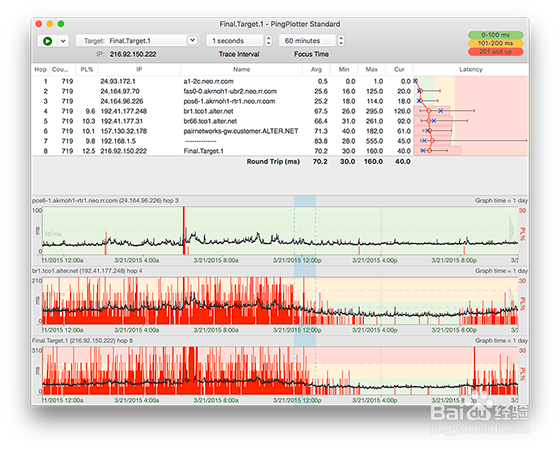The height and width of the screenshot is (450, 560).
Task: Start tracing with the green play button
Action: [48, 41]
